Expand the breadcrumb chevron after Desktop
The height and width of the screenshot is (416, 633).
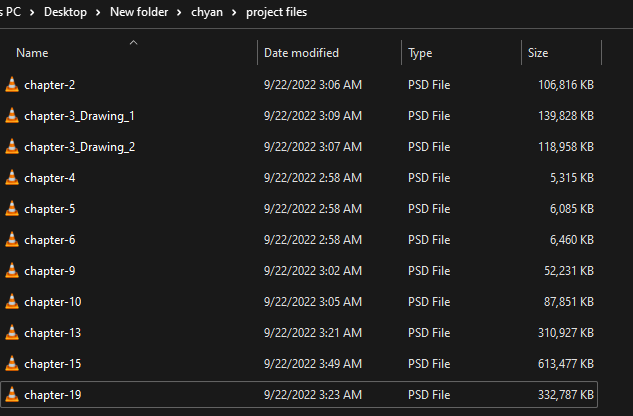point(125,12)
